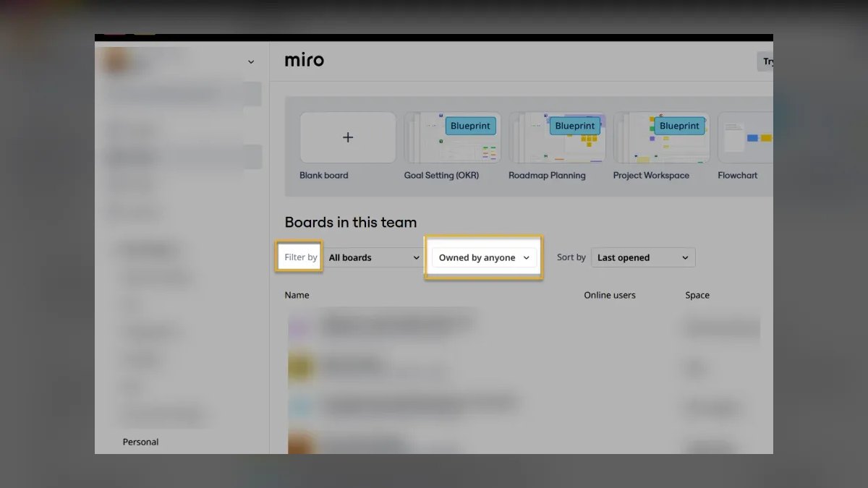Click the Blueprint badge on Goal Setting
Image resolution: width=868 pixels, height=488 pixels.
pyautogui.click(x=470, y=126)
